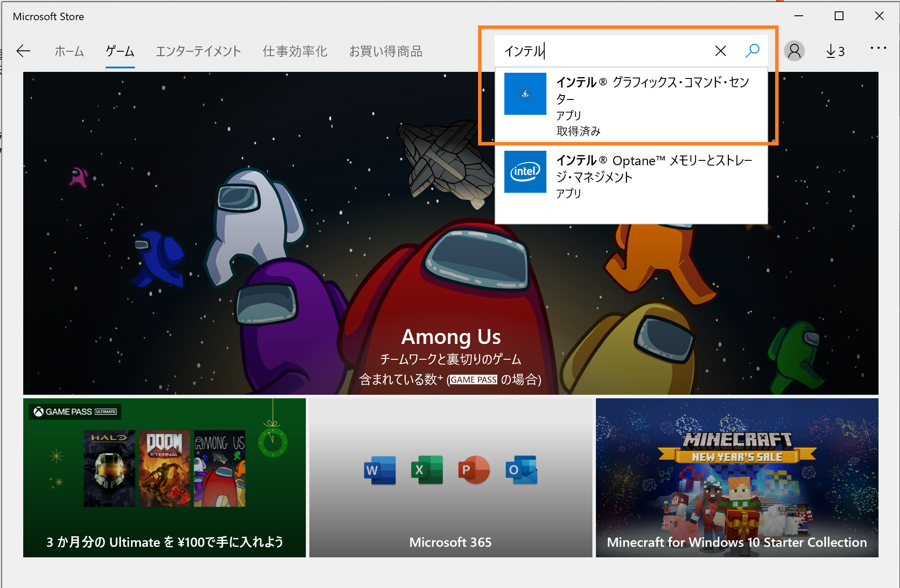Switch to the ホーム tab

[69, 51]
